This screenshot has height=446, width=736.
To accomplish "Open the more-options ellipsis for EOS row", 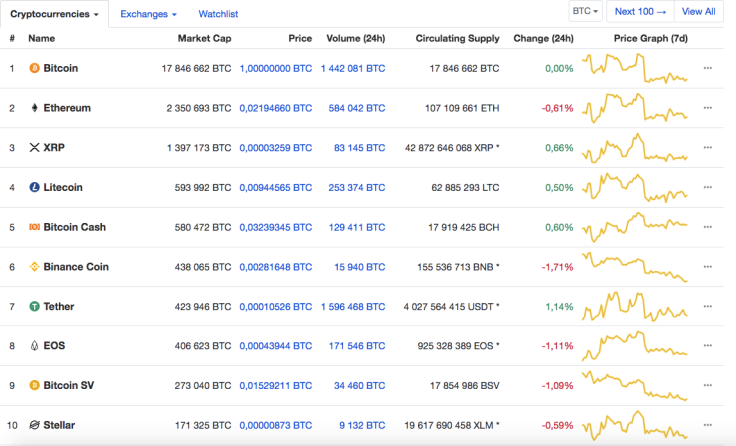I will coord(708,346).
